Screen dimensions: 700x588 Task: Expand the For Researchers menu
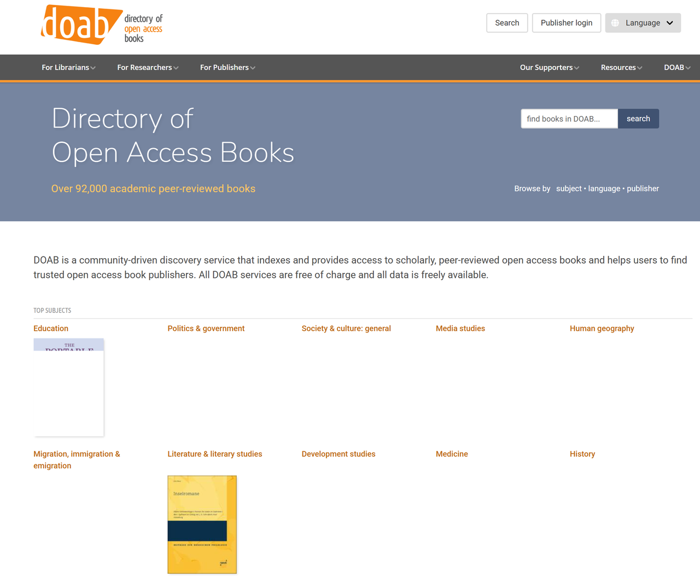tap(148, 67)
